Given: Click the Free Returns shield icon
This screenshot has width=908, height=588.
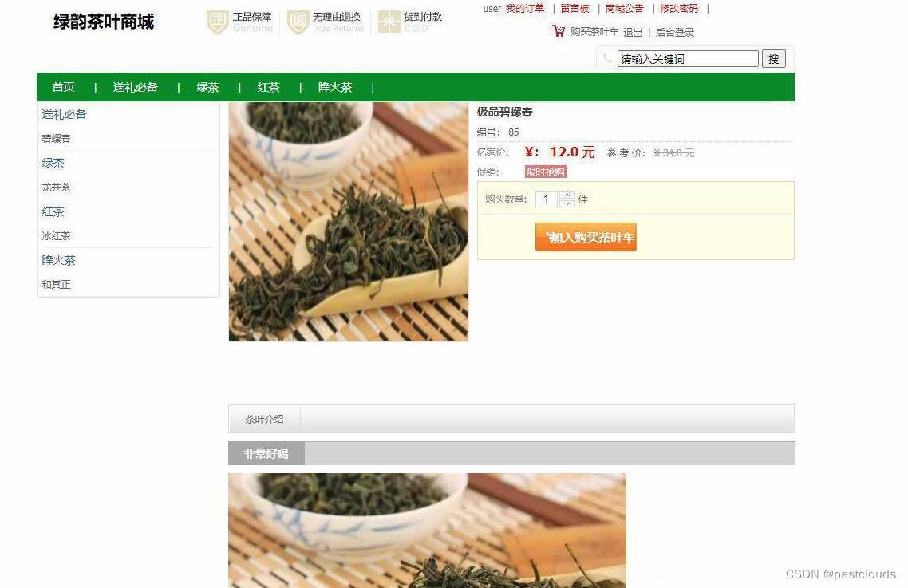Looking at the screenshot, I should tap(298, 22).
